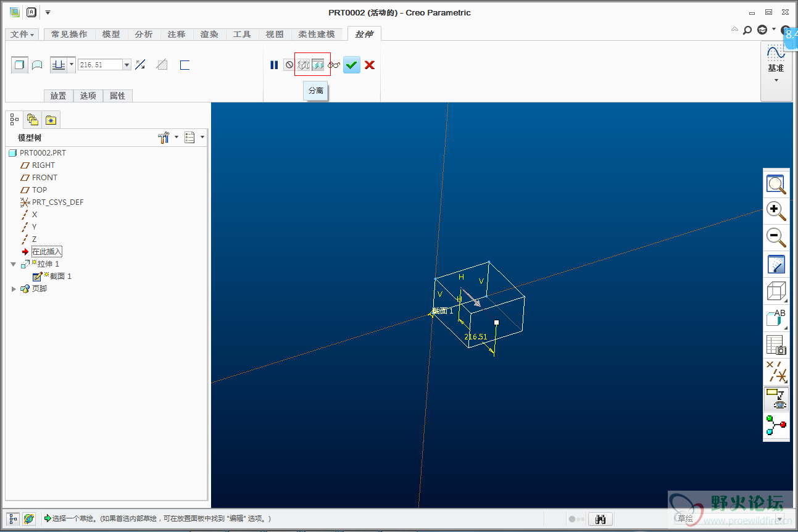The height and width of the screenshot is (532, 798).
Task: Click the repaint brush icon
Action: [776, 264]
